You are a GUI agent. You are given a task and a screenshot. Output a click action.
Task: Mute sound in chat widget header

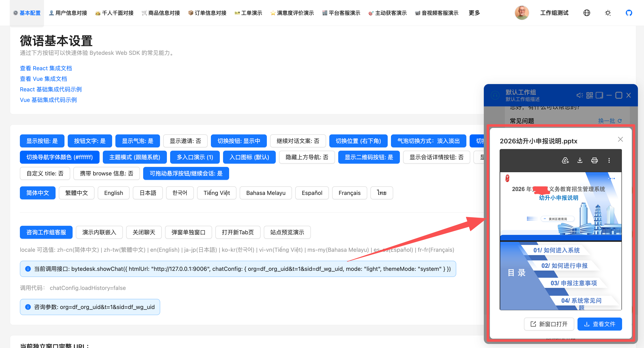point(580,95)
